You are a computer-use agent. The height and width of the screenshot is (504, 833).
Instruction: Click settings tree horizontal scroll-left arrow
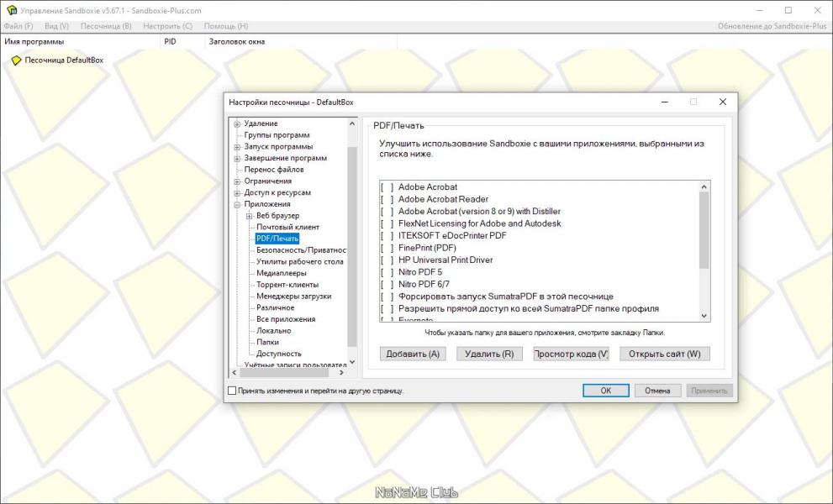pyautogui.click(x=235, y=373)
